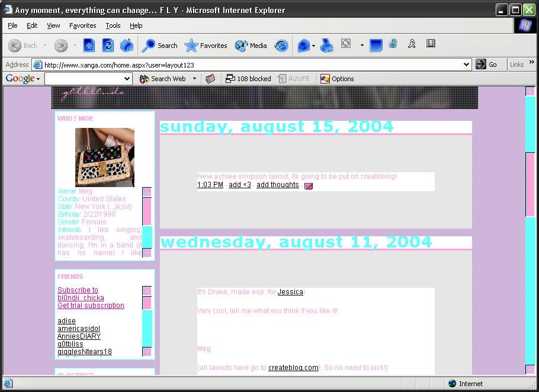Open the View menu
The image size is (539, 392).
[53, 25]
